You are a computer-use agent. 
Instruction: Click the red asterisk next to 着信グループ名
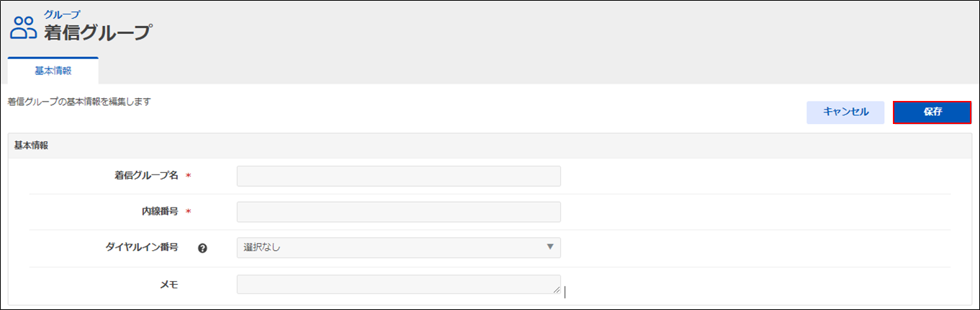[189, 176]
